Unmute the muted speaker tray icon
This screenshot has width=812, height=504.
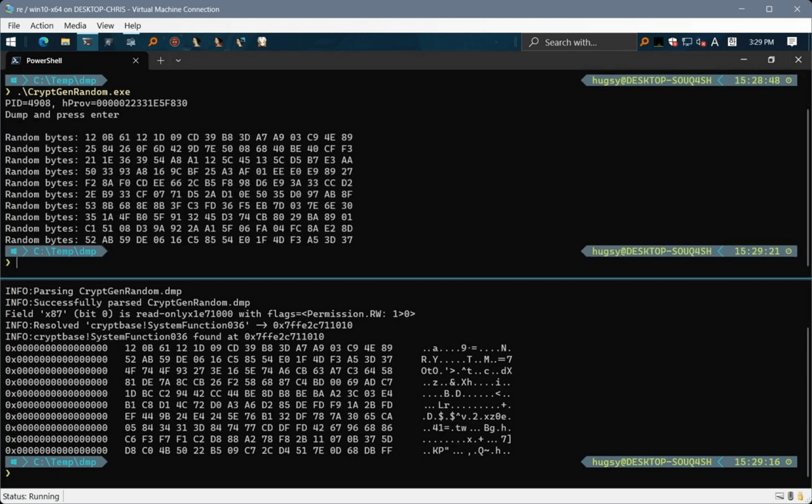click(x=701, y=42)
